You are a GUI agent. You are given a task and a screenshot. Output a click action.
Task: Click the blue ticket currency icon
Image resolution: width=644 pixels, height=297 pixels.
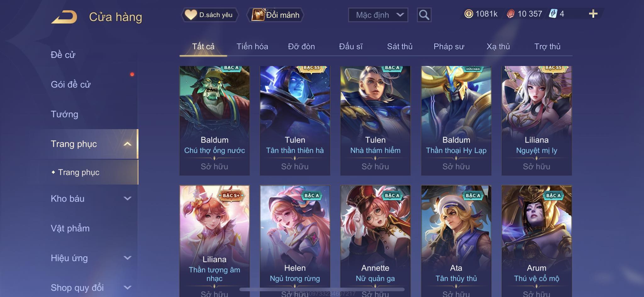pyautogui.click(x=553, y=14)
